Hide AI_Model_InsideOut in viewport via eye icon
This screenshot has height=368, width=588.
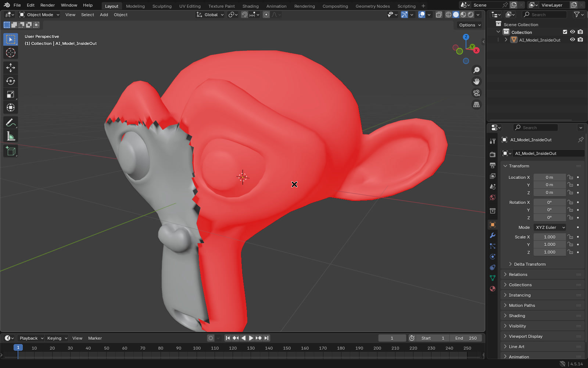[x=573, y=40]
